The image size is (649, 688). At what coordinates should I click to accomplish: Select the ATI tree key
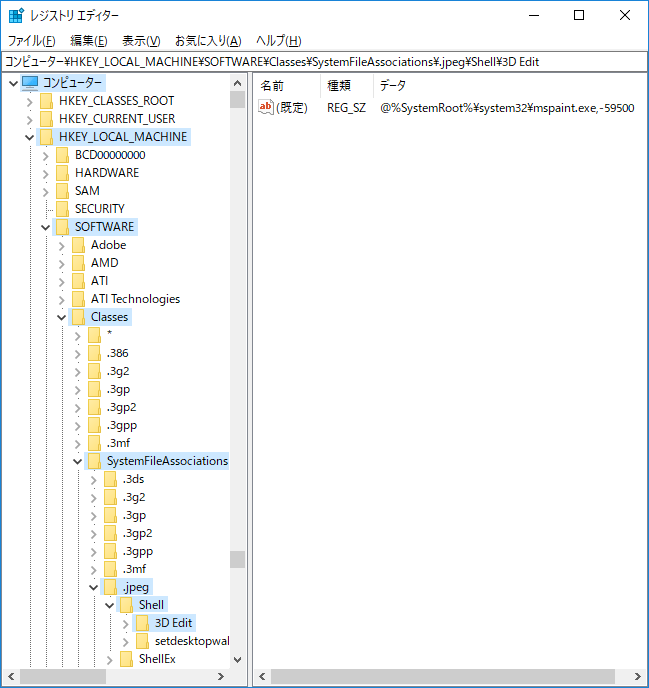point(100,281)
